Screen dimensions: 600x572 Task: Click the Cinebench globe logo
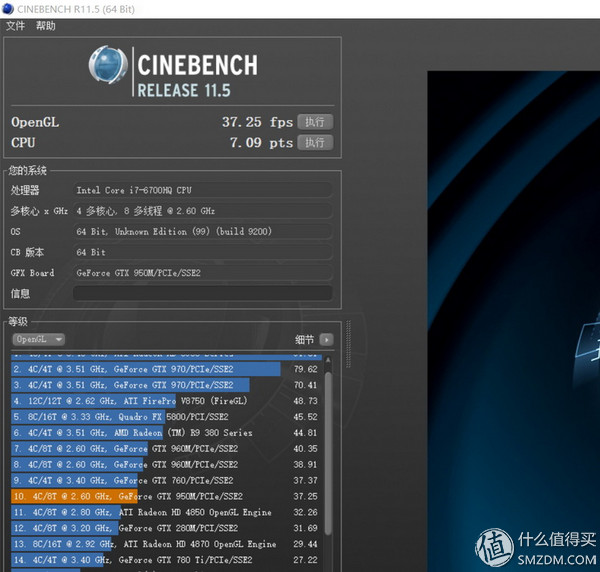pyautogui.click(x=108, y=65)
